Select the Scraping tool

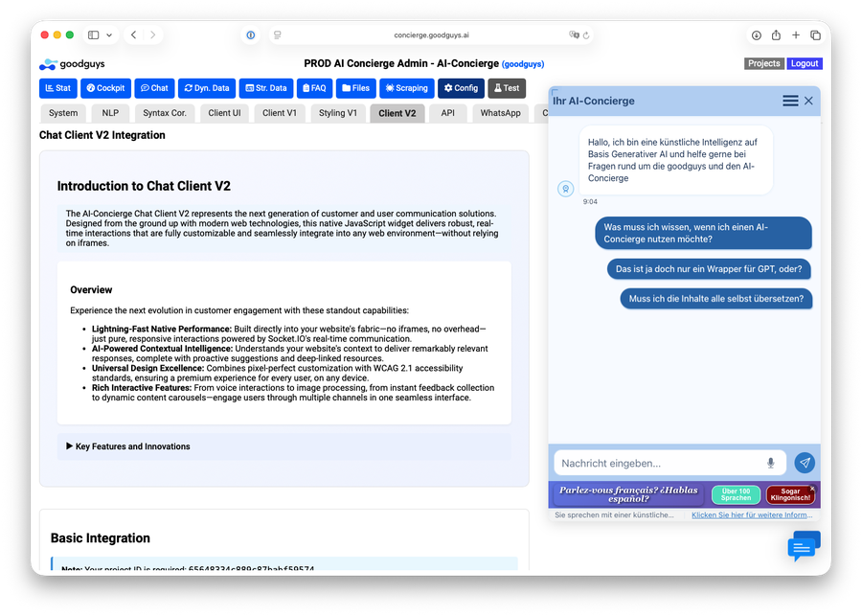point(406,88)
